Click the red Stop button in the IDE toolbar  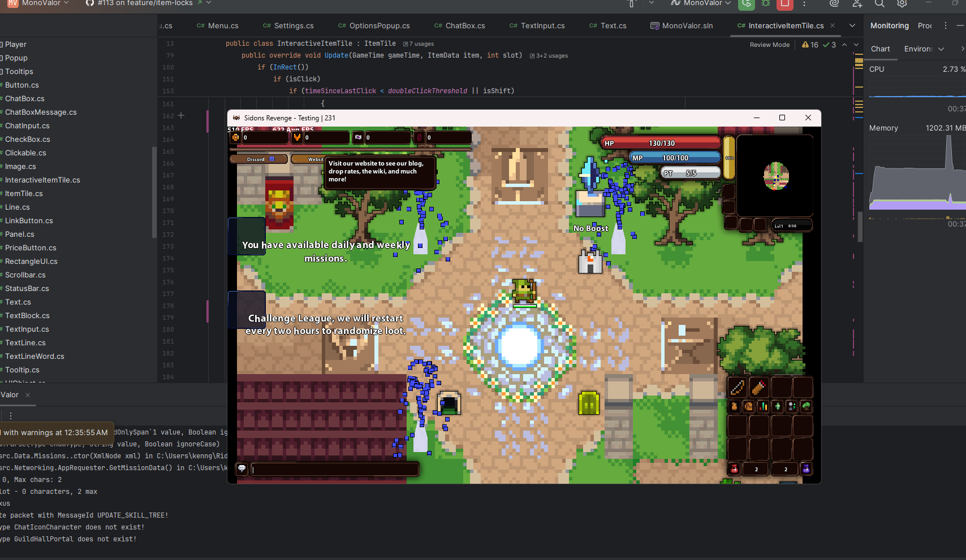pos(785,6)
